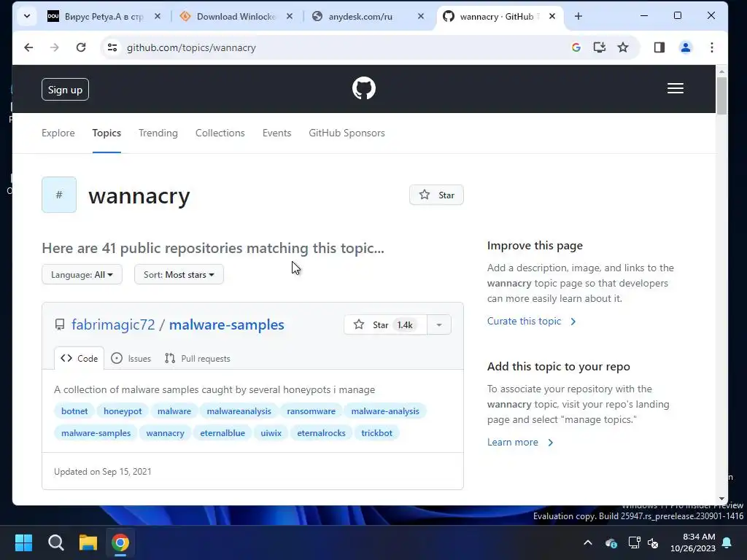Click the GitHub Octocat logo
This screenshot has height=560, width=747.
(364, 88)
